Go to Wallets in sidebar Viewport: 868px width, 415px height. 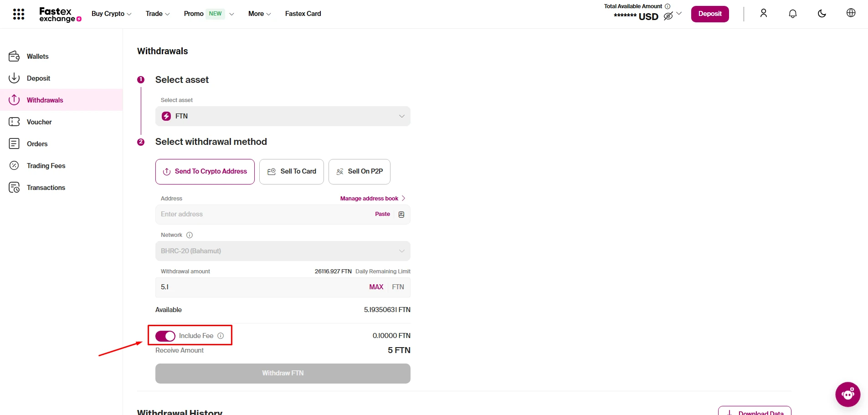[x=38, y=56]
